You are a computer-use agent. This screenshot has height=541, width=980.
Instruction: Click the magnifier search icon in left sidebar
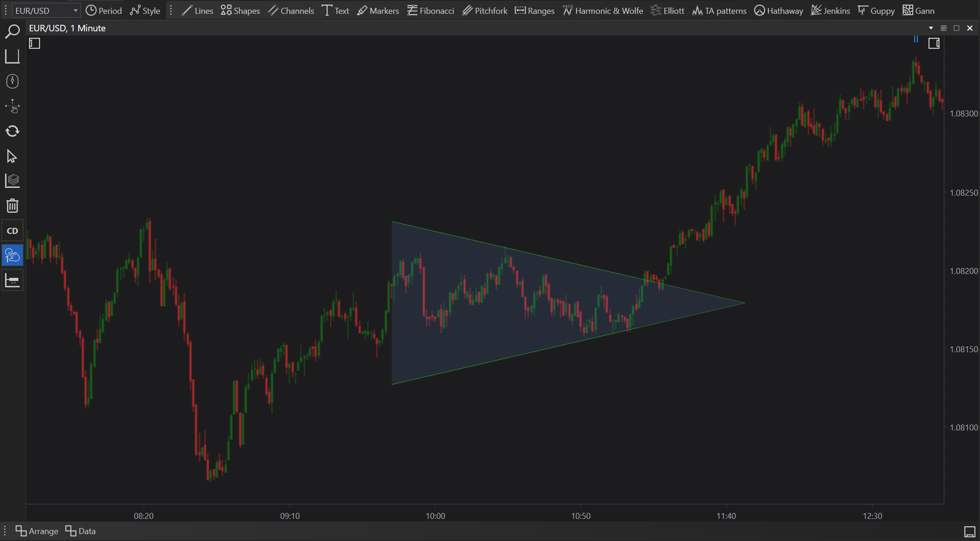[x=12, y=31]
